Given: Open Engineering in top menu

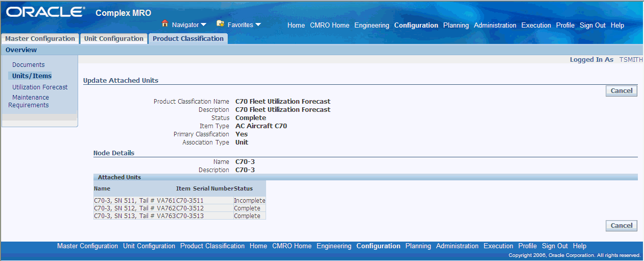Looking at the screenshot, I should pyautogui.click(x=372, y=26).
